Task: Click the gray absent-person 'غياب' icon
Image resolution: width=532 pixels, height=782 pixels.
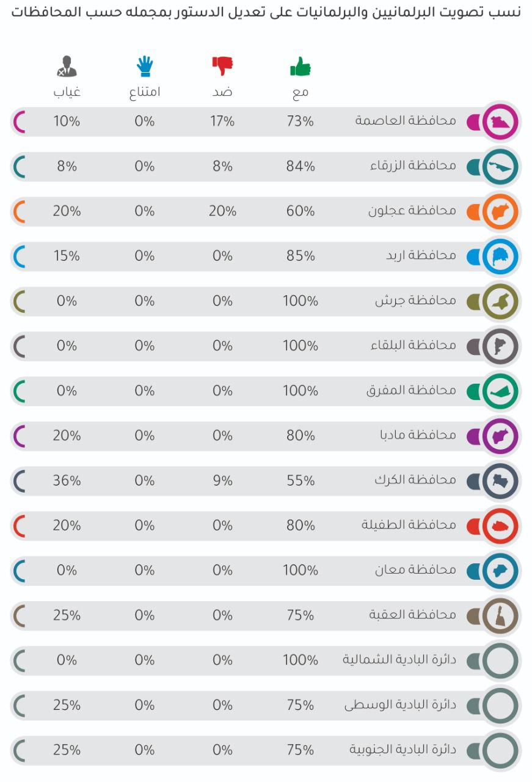Action: pyautogui.click(x=67, y=66)
